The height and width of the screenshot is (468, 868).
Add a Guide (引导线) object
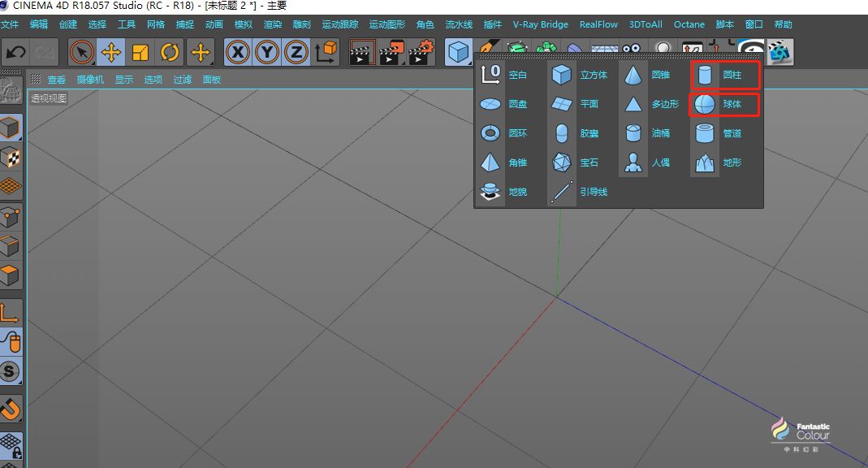click(580, 193)
